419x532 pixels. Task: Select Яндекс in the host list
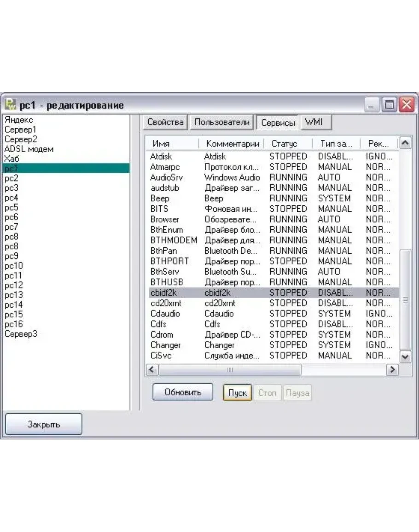point(19,120)
